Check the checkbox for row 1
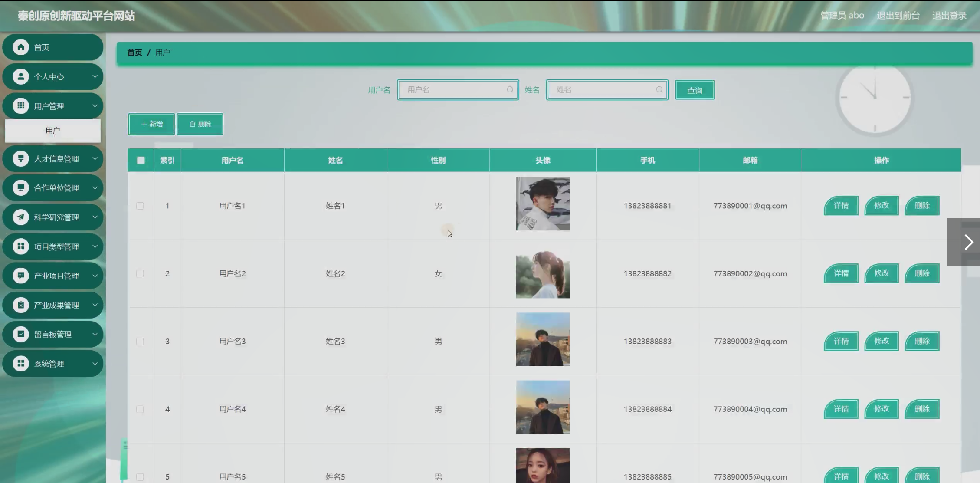This screenshot has height=483, width=980. [x=140, y=206]
